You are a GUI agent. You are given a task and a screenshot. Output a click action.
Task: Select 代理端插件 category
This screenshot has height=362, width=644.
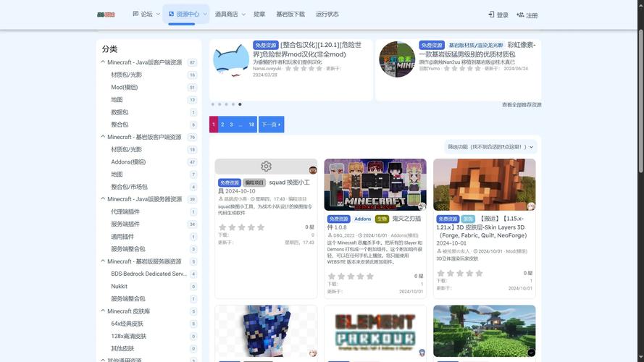125,212
